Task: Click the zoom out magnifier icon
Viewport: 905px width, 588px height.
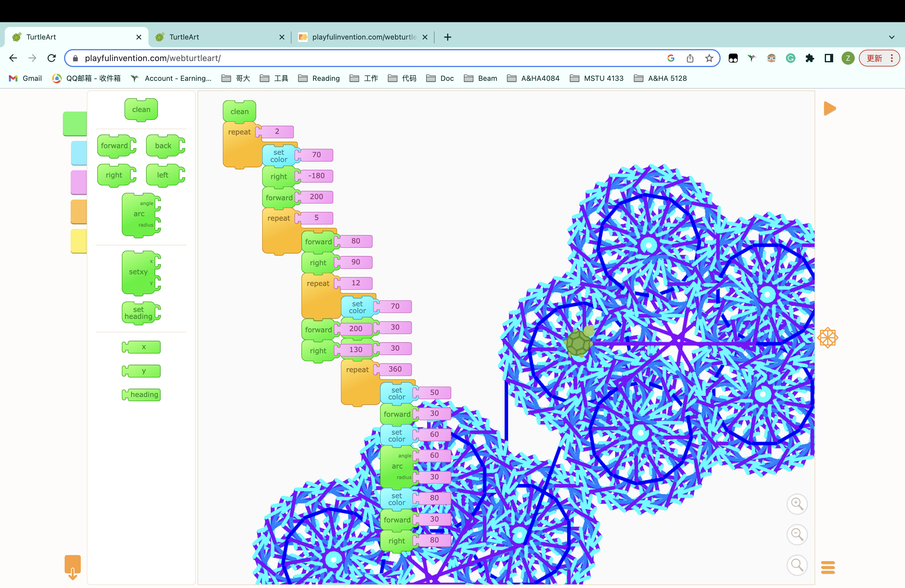Action: pyautogui.click(x=797, y=534)
